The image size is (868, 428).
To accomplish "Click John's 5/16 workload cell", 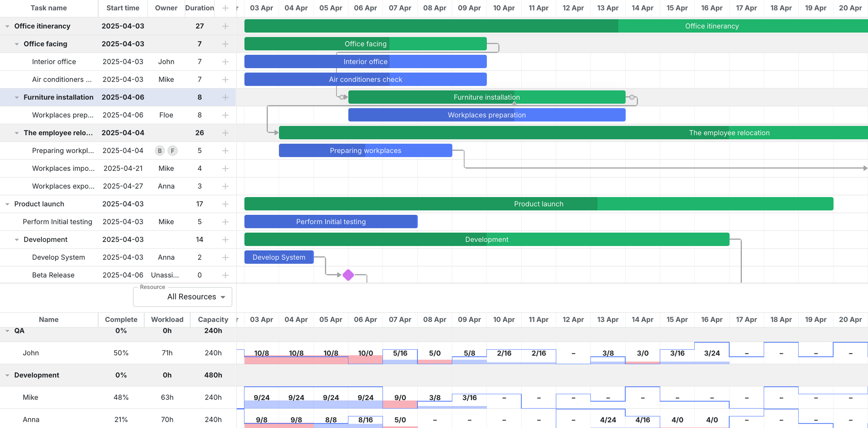I will click(x=400, y=353).
